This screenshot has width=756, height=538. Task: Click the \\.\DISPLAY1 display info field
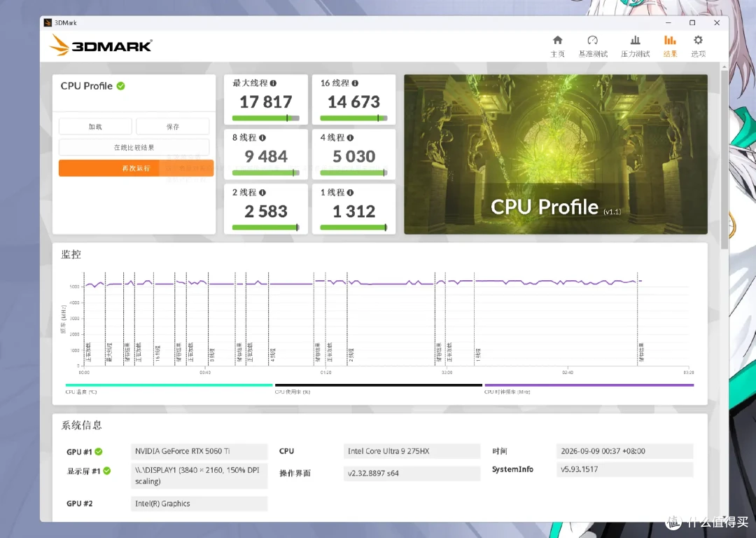coord(199,476)
